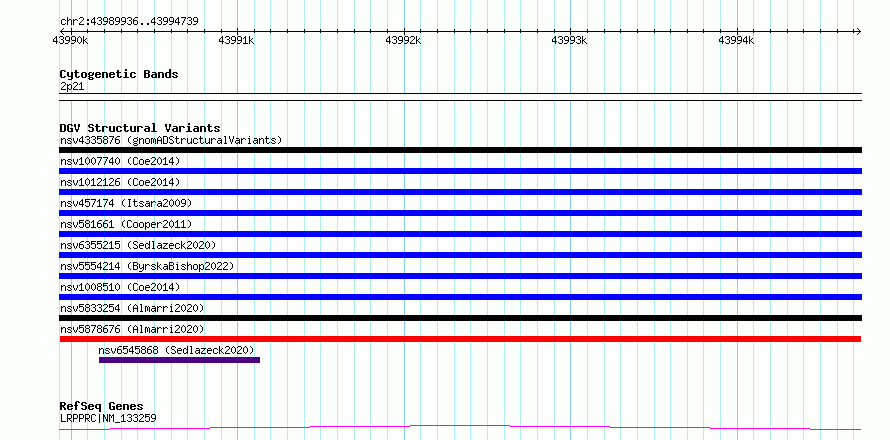Select the black bar under nsv4335876

460,150
